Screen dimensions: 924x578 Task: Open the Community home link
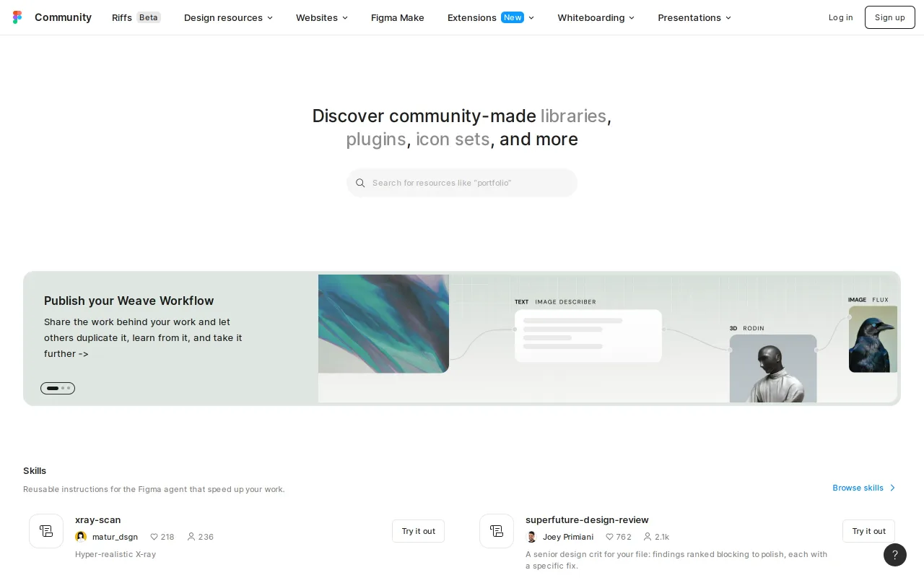63,17
